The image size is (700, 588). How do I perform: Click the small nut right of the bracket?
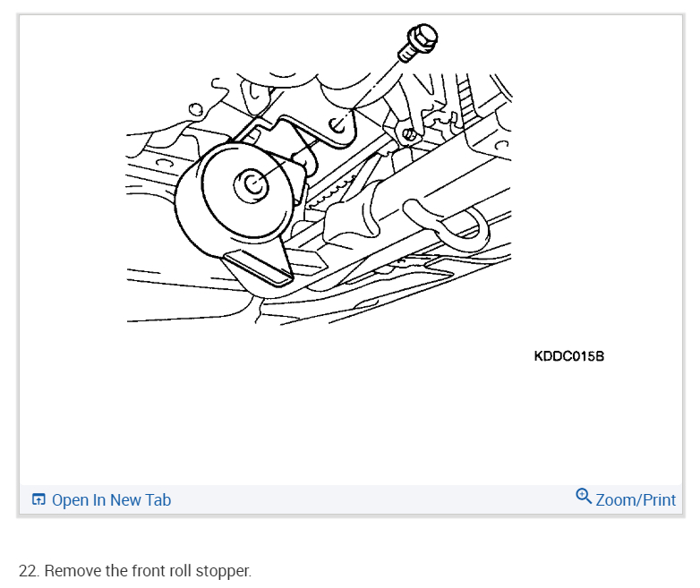coord(409,134)
